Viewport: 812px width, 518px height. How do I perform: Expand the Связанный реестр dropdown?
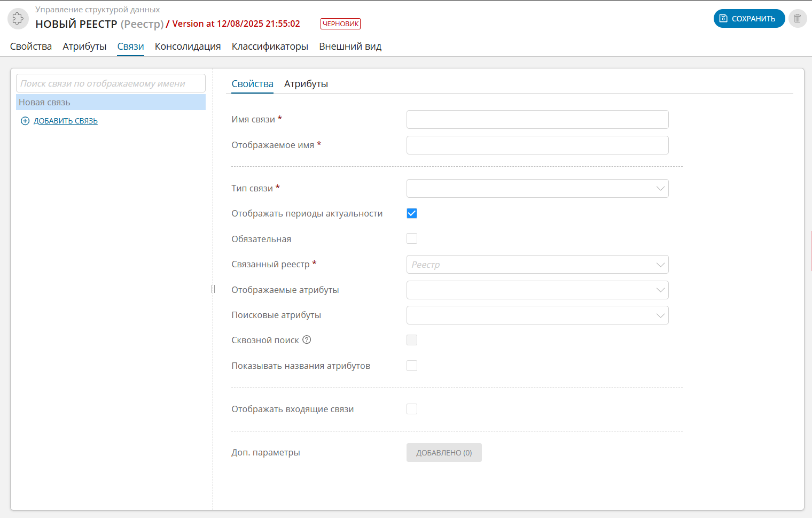[x=537, y=265]
